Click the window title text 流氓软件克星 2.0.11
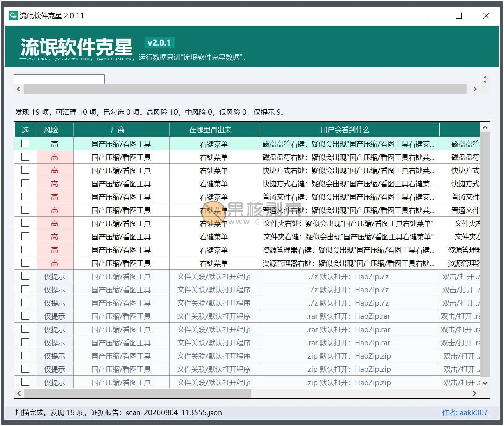Viewport: 504px width, 426px height. click(52, 16)
